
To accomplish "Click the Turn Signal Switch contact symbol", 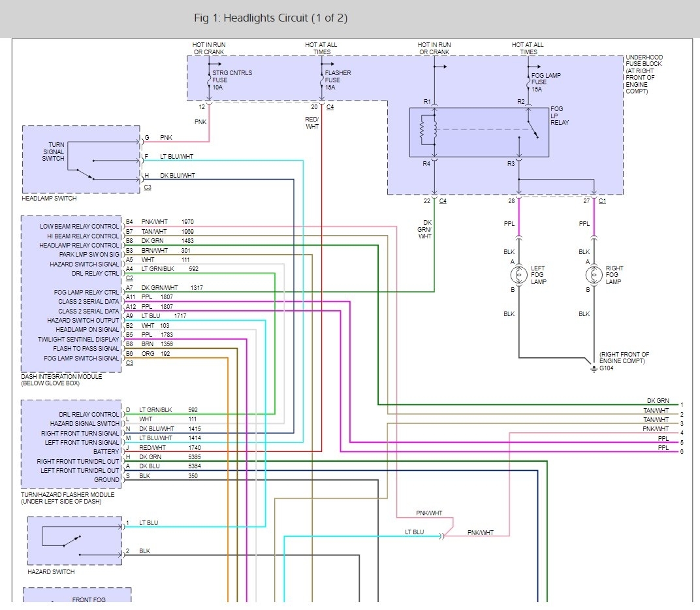I will pos(85,174).
